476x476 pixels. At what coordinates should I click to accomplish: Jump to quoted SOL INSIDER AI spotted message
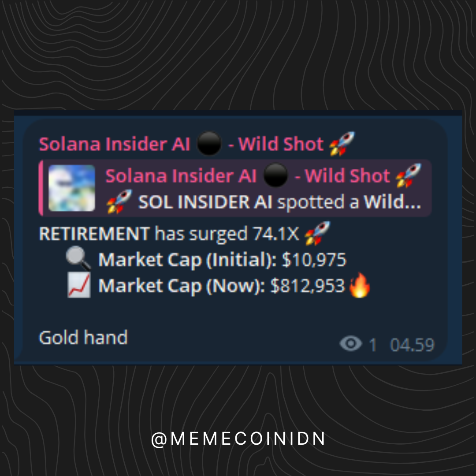pyautogui.click(x=264, y=202)
